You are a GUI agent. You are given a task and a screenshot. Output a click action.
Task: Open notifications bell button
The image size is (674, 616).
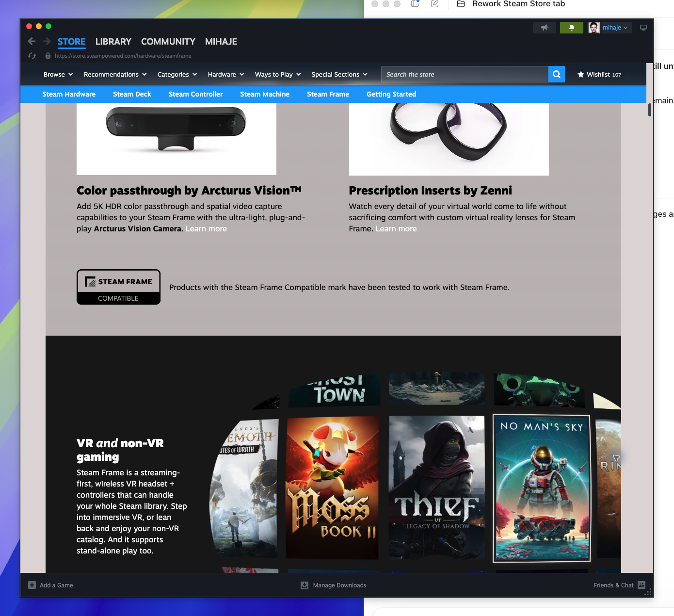tap(572, 28)
